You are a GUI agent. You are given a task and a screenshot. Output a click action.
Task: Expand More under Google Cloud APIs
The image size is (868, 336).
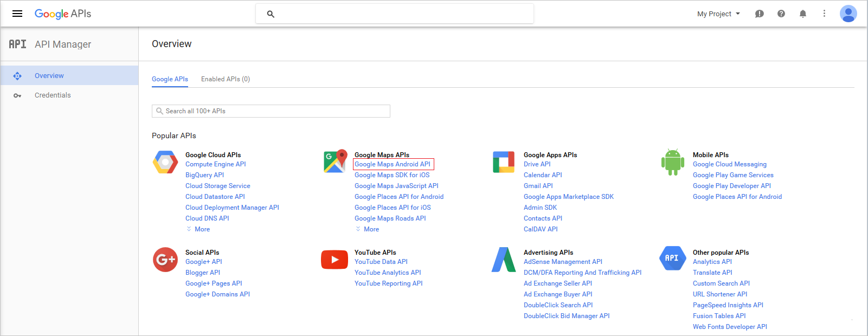tap(198, 229)
